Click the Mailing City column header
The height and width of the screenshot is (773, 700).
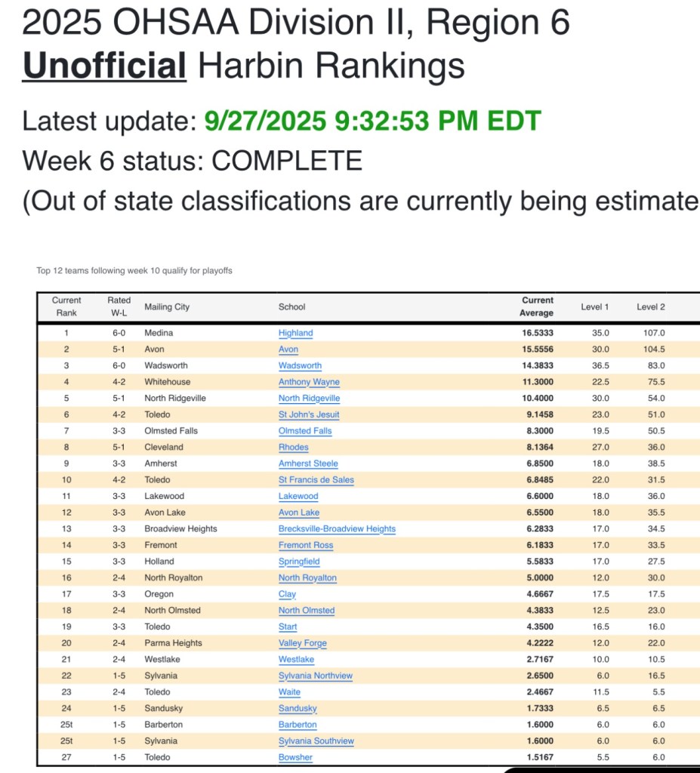click(x=167, y=306)
